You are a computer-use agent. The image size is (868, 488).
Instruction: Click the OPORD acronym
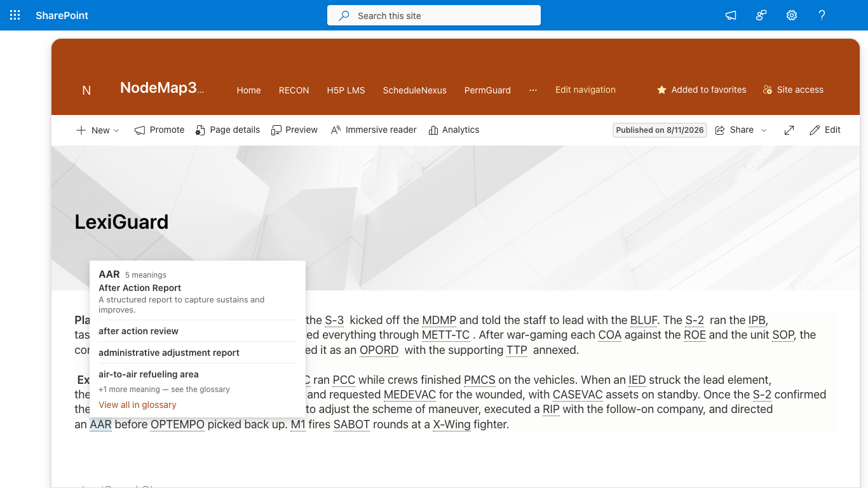click(379, 350)
